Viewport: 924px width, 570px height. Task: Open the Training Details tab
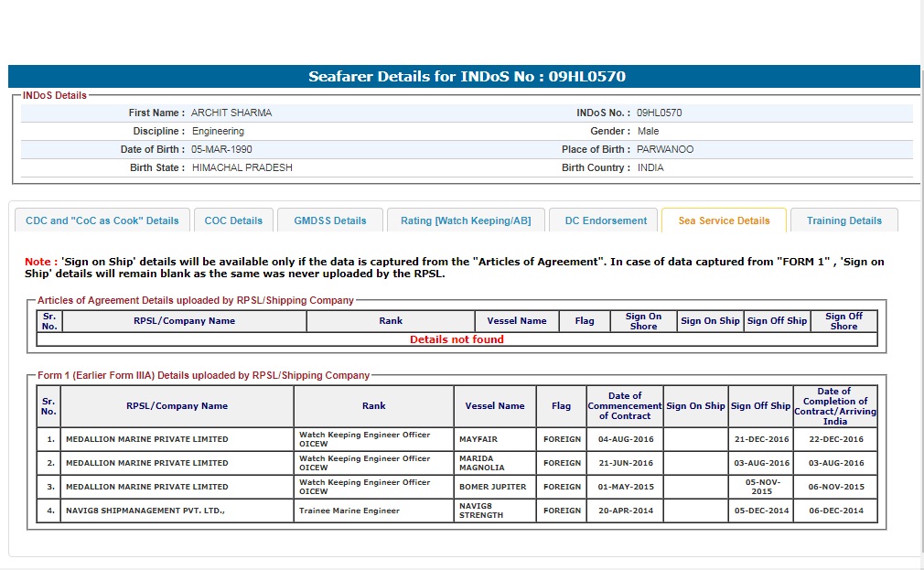843,220
